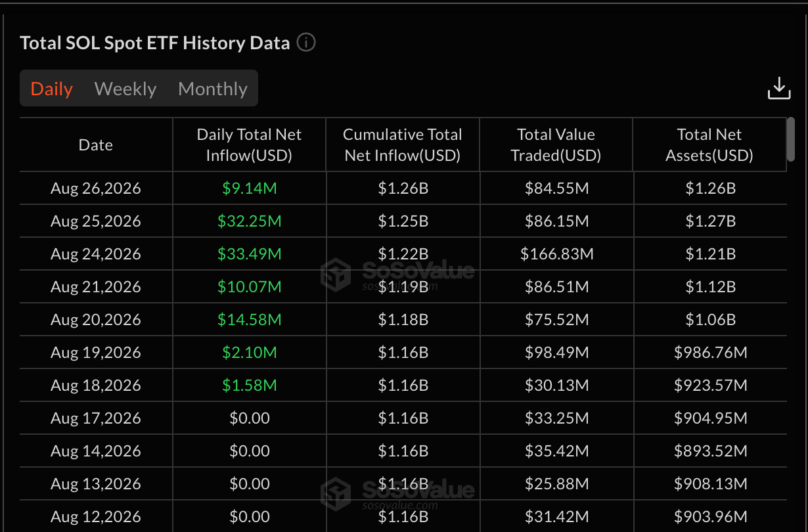
Task: Click the Aug 17,2026 date cell
Action: [96, 418]
